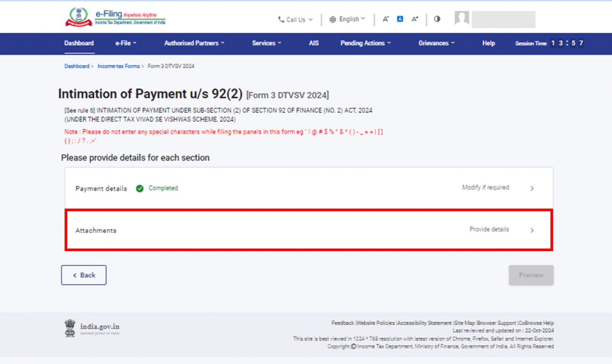This screenshot has width=612, height=364.
Task: Click the Completed green checkmark for Payment details
Action: [140, 188]
